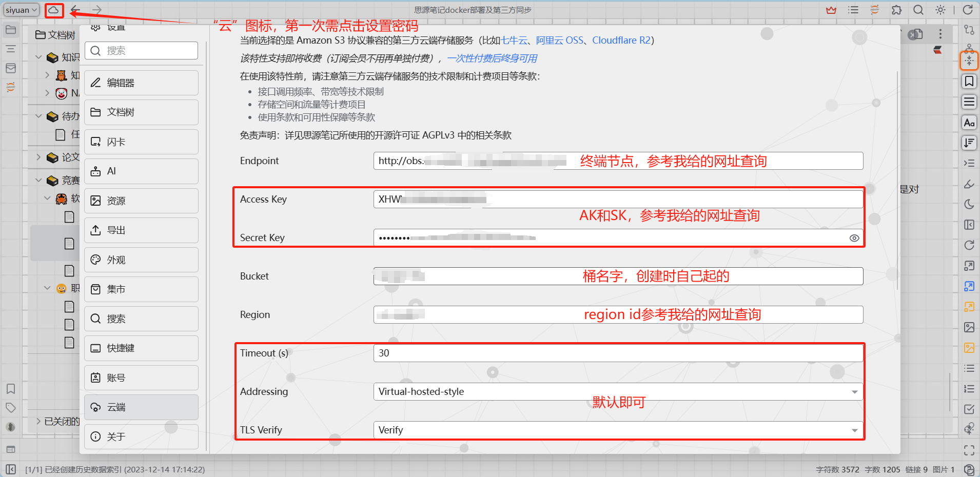Collapse the 竞赛 notebook in file tree
The height and width of the screenshot is (477, 980).
[x=38, y=180]
